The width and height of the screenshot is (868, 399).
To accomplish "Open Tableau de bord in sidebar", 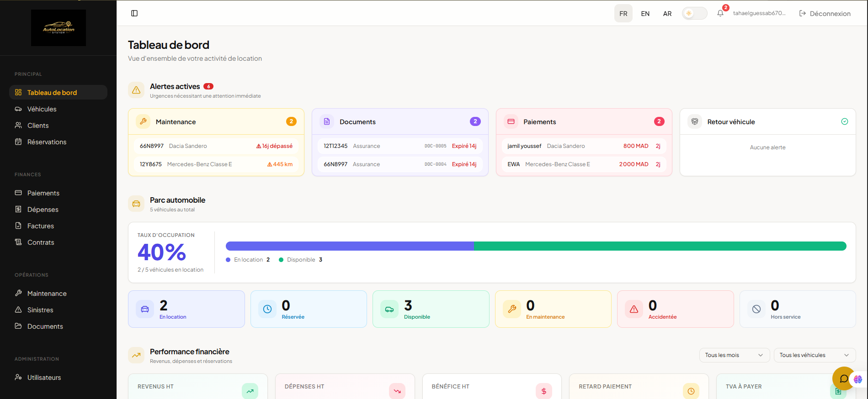I will [58, 92].
